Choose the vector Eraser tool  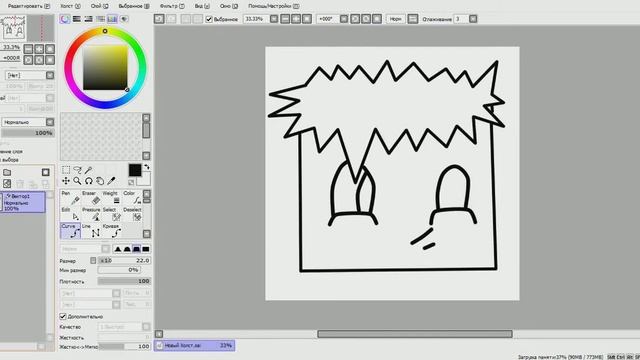[x=91, y=198]
